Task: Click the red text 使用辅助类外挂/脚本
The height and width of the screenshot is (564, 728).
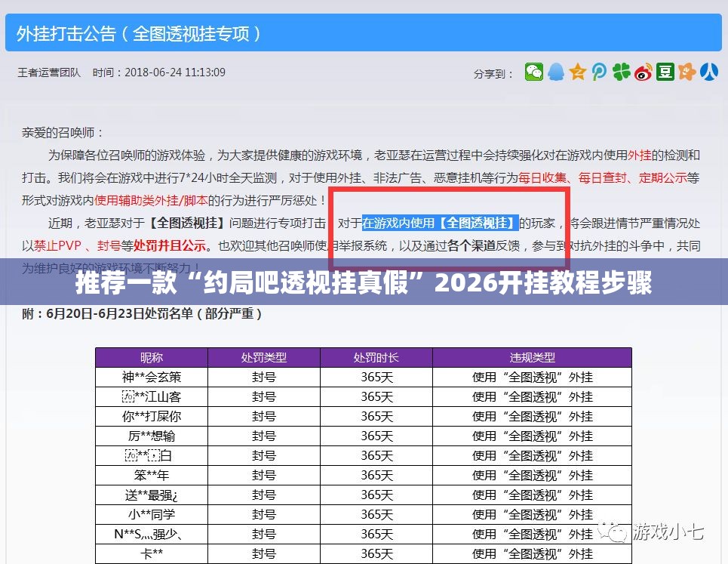Action: [151, 200]
